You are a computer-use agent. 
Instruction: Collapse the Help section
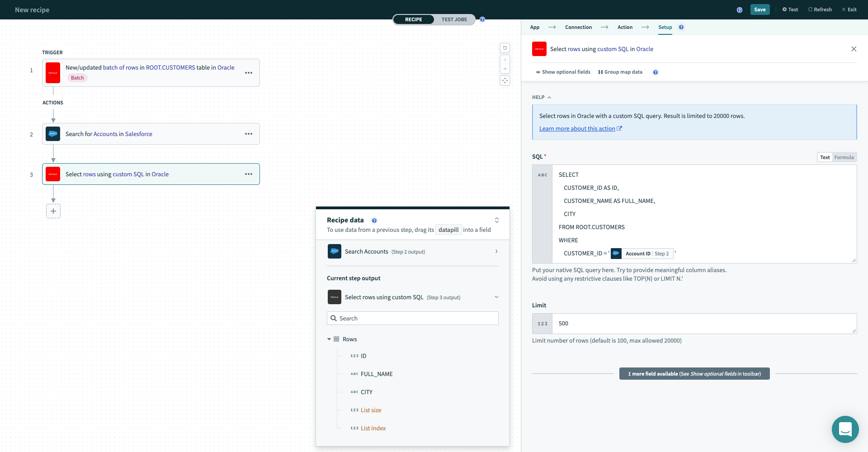542,97
